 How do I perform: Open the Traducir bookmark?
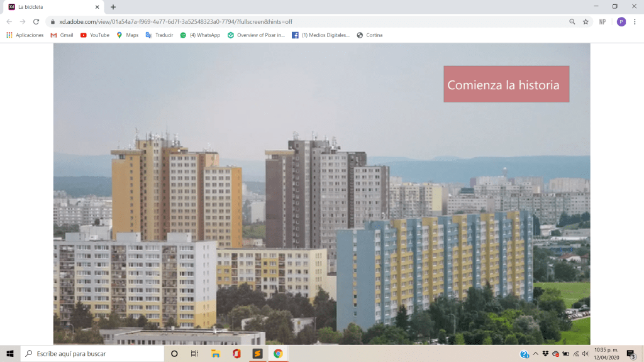coord(159,35)
